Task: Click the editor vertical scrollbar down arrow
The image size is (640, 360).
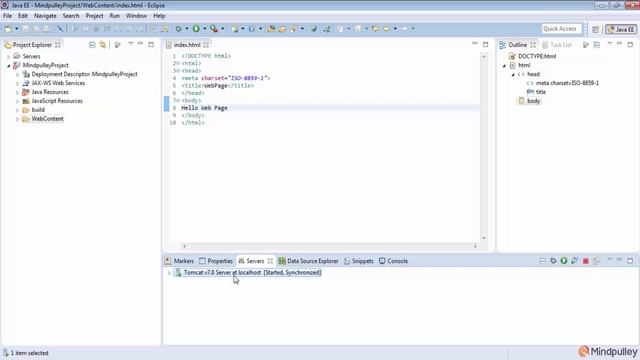Action: 484,238
